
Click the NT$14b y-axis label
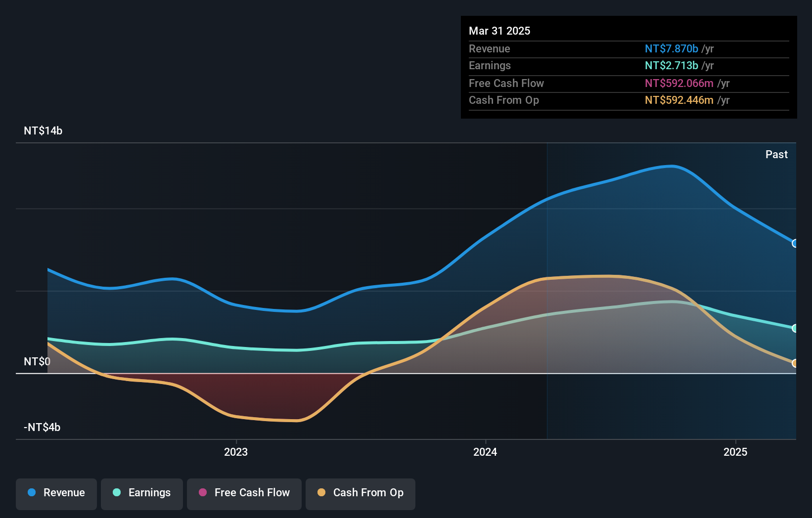pyautogui.click(x=43, y=130)
